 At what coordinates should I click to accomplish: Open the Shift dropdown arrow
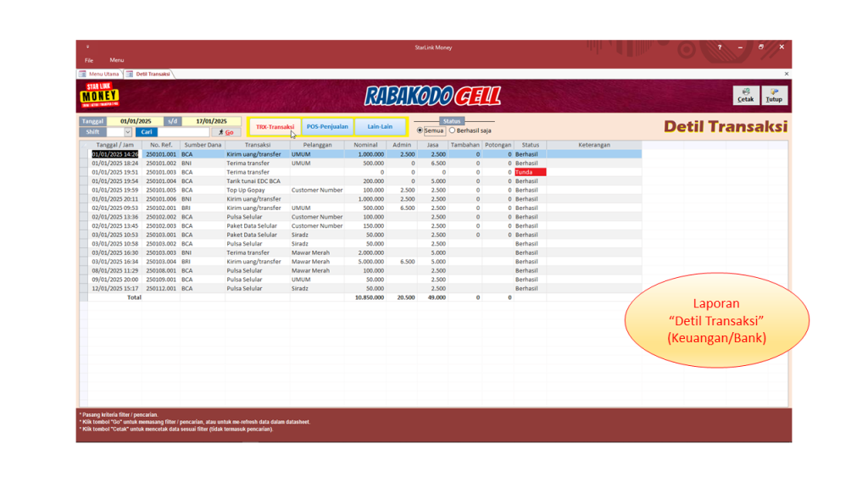click(x=128, y=132)
